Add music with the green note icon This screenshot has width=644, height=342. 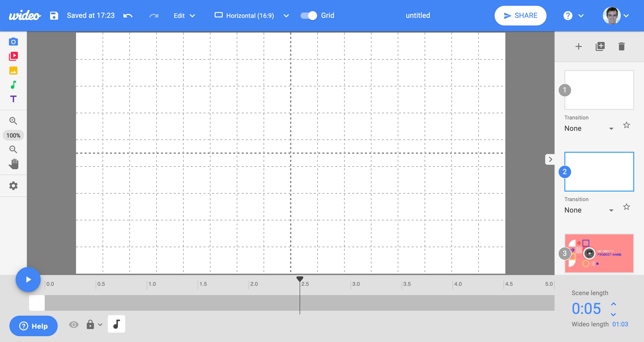point(13,85)
